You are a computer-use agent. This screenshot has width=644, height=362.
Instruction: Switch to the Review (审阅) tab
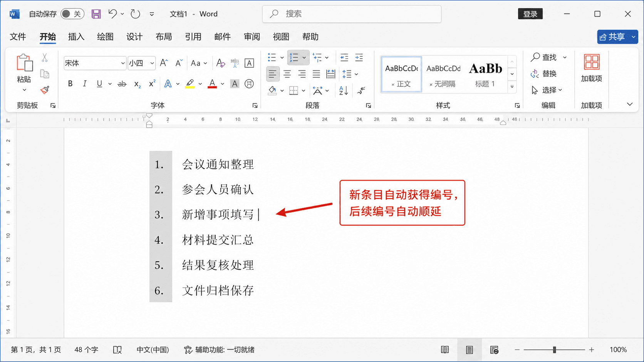click(252, 37)
